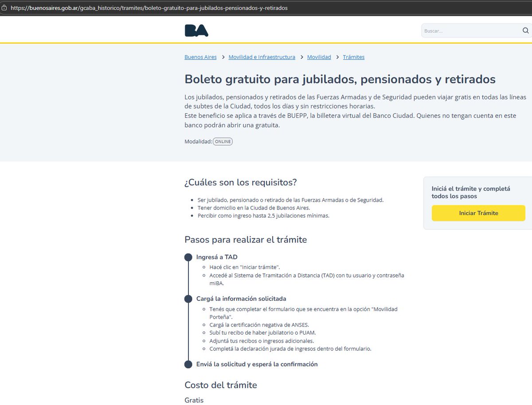Click the search magnifier icon
The image size is (532, 405).
click(x=526, y=31)
